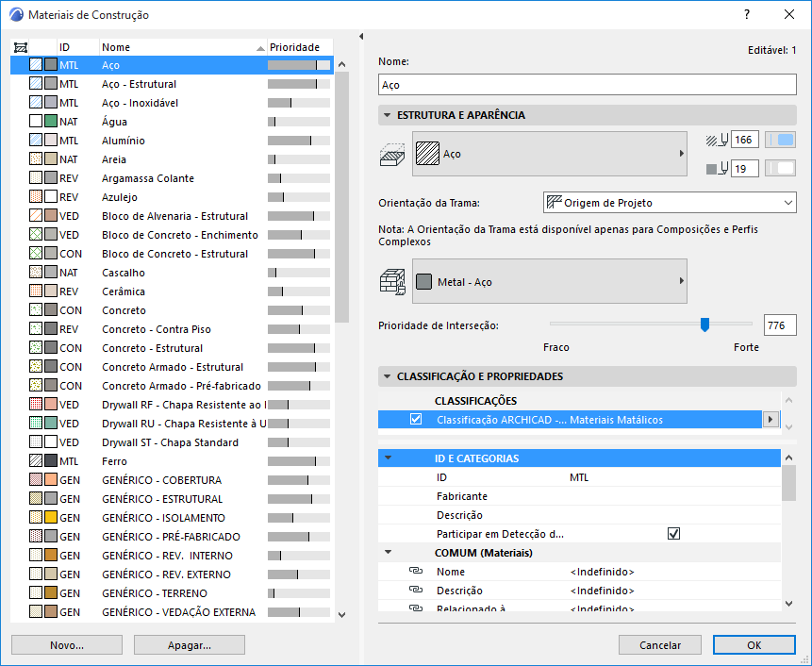812x666 pixels.
Task: Click properties panel scroll down arrow
Action: pos(788,603)
